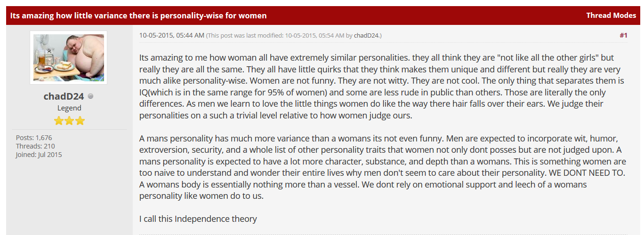The height and width of the screenshot is (235, 644).
Task: Click chadD24 link in last-modified note
Action: [x=366, y=35]
